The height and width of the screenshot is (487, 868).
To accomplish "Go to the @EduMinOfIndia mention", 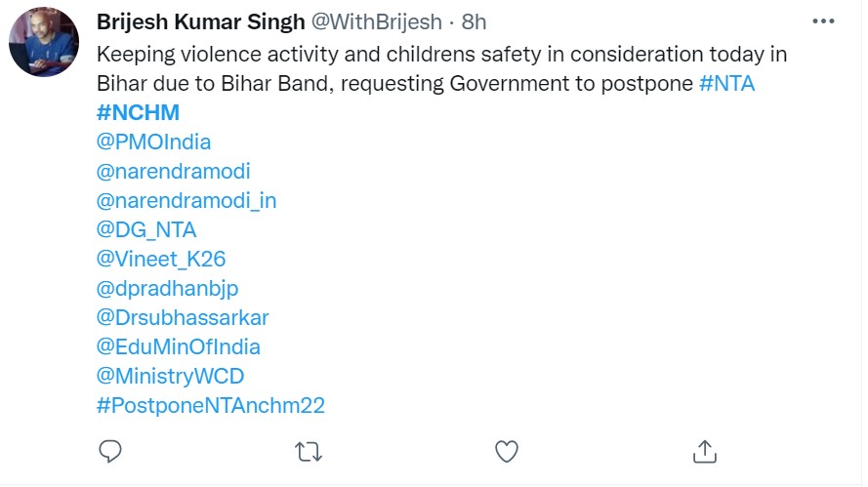I will coord(178,346).
